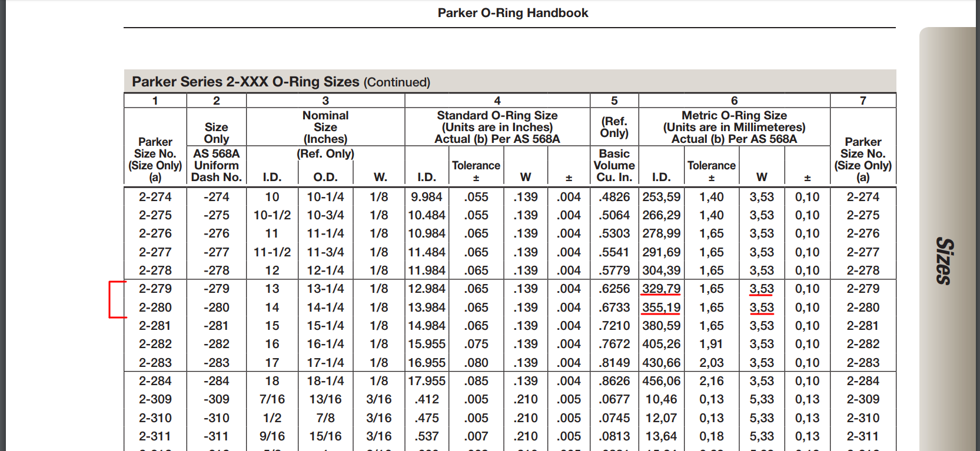Select actual I.D. value '11.484'
Viewport: 980px width, 451px height.
(427, 252)
